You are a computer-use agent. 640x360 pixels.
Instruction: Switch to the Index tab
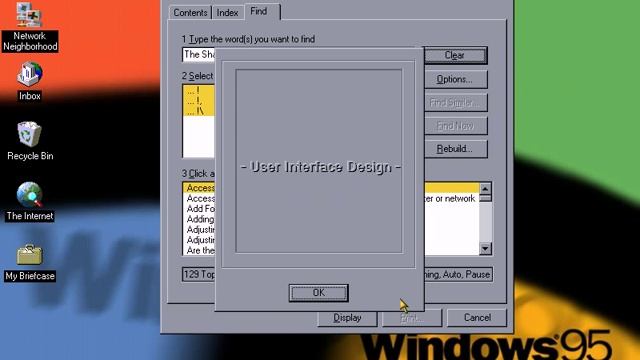[x=227, y=13]
